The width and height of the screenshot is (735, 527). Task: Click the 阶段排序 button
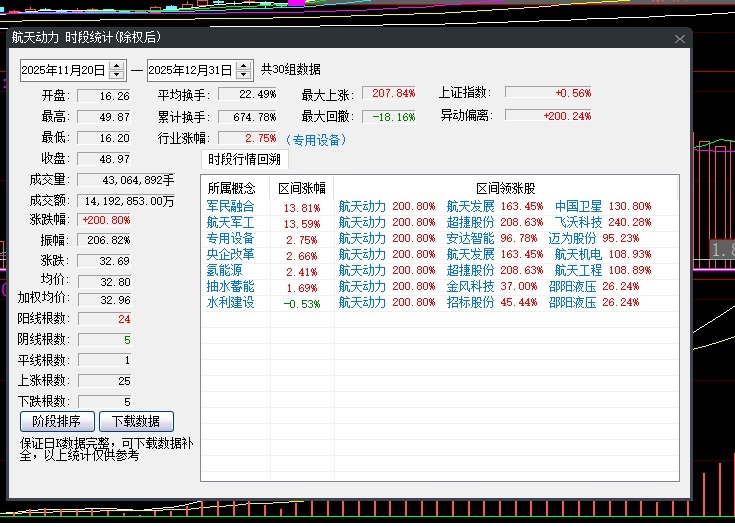(57, 421)
